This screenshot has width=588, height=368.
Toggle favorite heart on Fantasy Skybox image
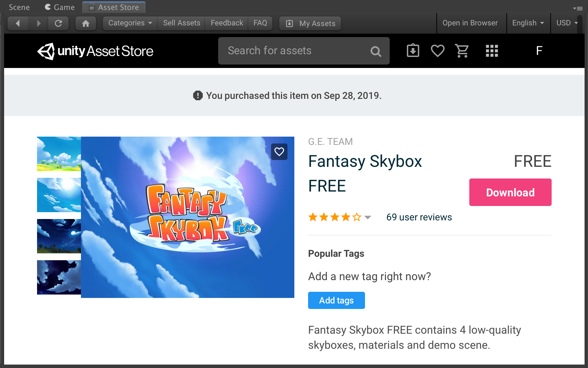pyautogui.click(x=279, y=151)
